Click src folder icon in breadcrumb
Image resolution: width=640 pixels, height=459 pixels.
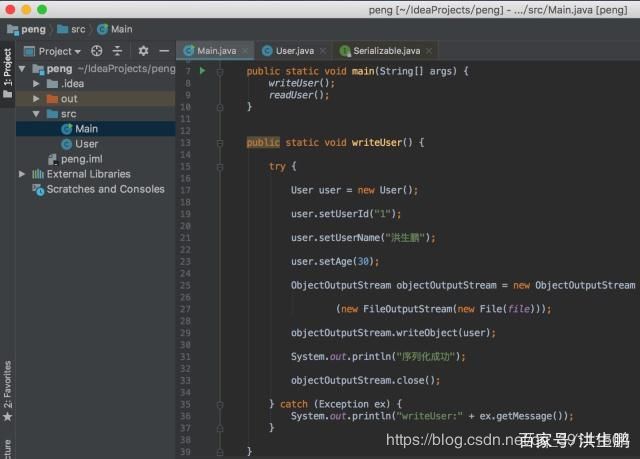point(62,29)
